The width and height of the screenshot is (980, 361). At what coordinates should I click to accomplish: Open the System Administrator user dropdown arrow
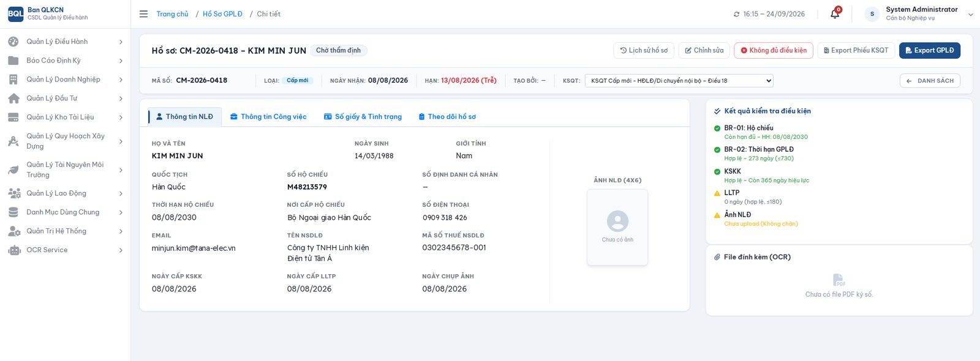[x=971, y=15]
